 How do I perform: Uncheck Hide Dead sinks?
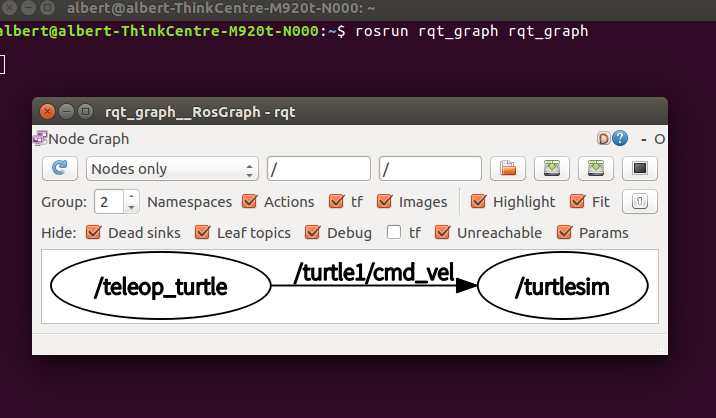tap(94, 232)
